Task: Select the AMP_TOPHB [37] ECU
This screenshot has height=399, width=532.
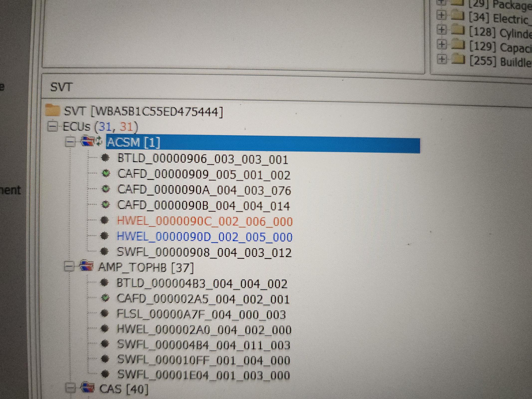Action: click(x=146, y=267)
